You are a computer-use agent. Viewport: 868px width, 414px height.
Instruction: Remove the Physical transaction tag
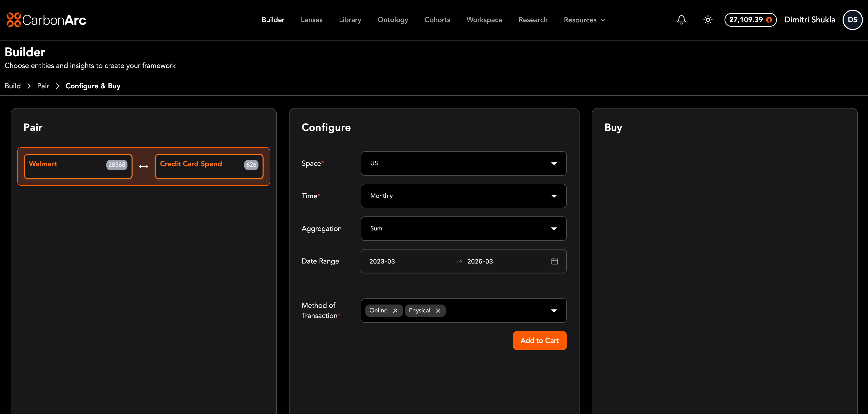[438, 311]
